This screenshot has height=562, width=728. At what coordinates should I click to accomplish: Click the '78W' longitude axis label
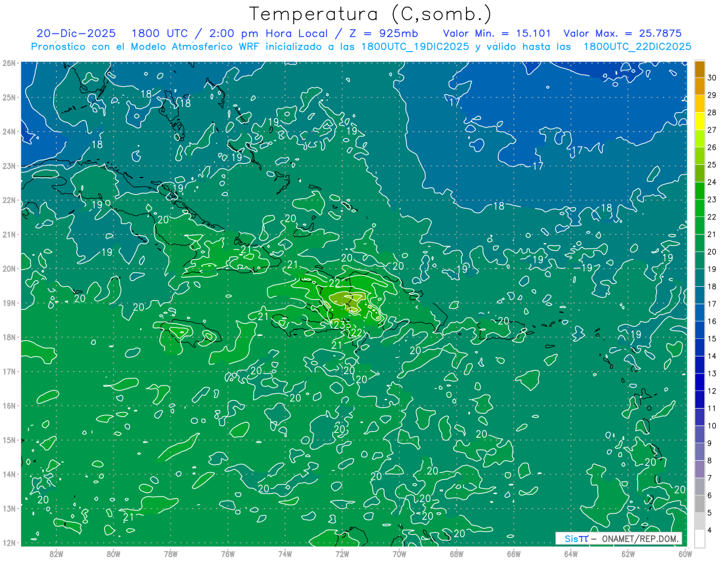click(170, 554)
